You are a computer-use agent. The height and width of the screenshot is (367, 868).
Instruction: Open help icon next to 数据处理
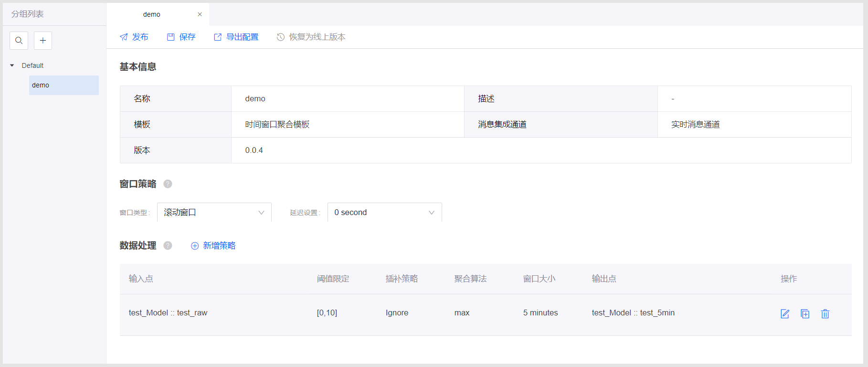[x=168, y=246]
